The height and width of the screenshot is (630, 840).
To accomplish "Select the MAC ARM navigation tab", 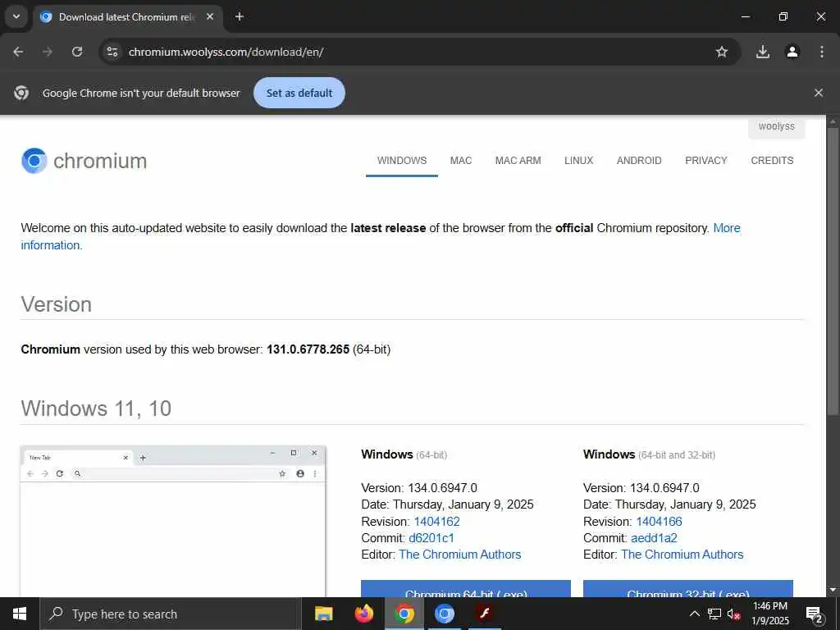I will [x=518, y=161].
